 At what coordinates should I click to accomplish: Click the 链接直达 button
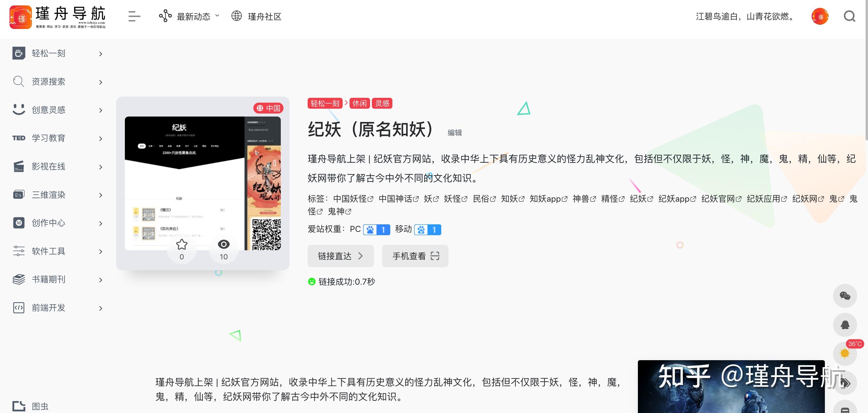(x=341, y=256)
